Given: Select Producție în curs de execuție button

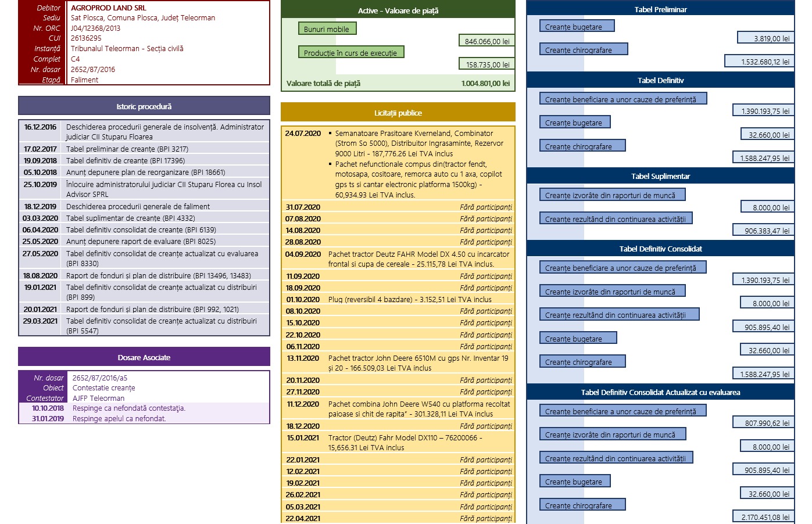Looking at the screenshot, I should 350,53.
